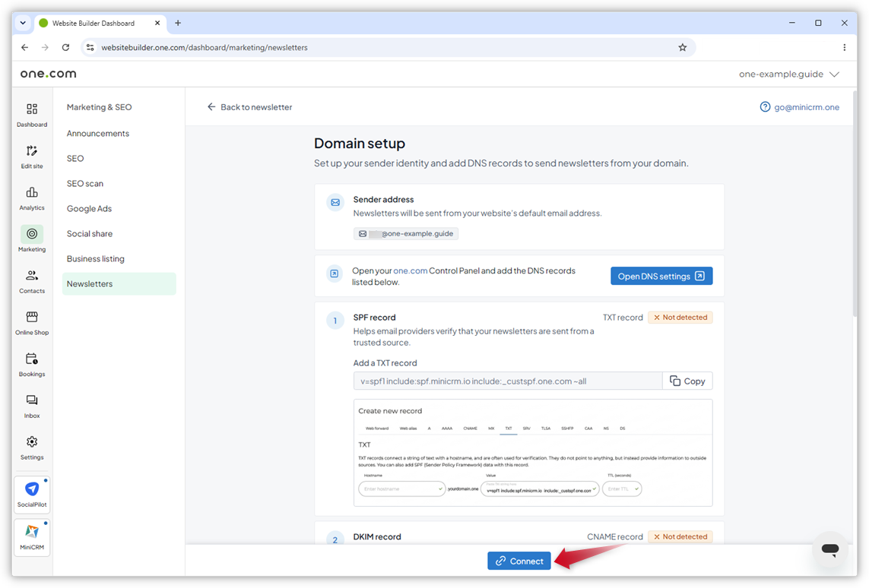Viewport: 869px width, 588px height.
Task: Bookmark this page with the star
Action: click(682, 48)
